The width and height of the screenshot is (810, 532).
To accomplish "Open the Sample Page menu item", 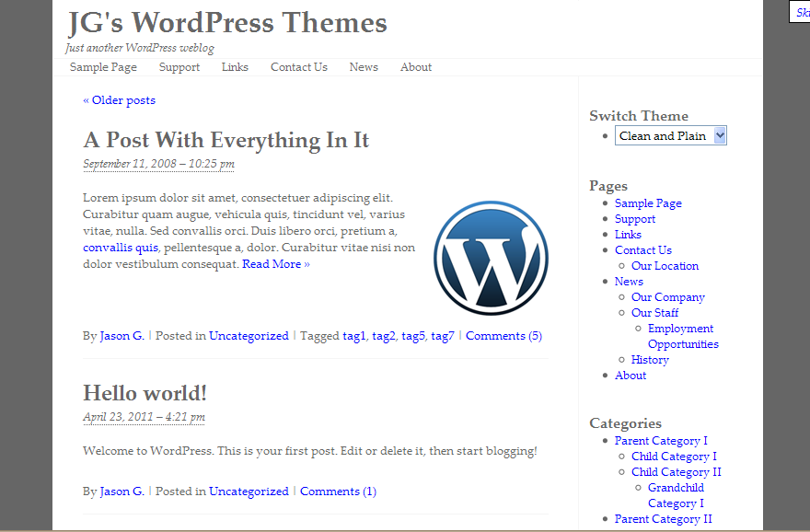I will 103,67.
